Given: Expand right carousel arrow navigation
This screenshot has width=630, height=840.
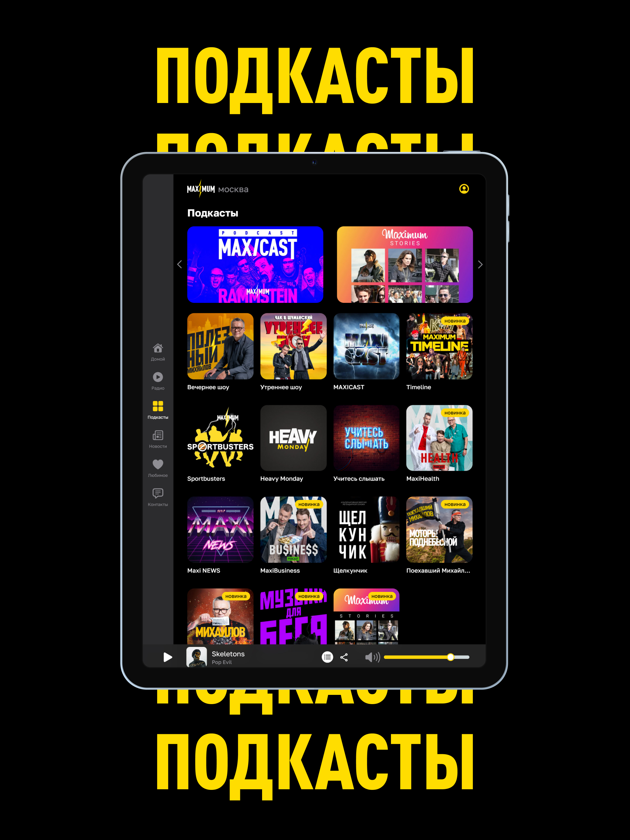Looking at the screenshot, I should click(x=480, y=264).
